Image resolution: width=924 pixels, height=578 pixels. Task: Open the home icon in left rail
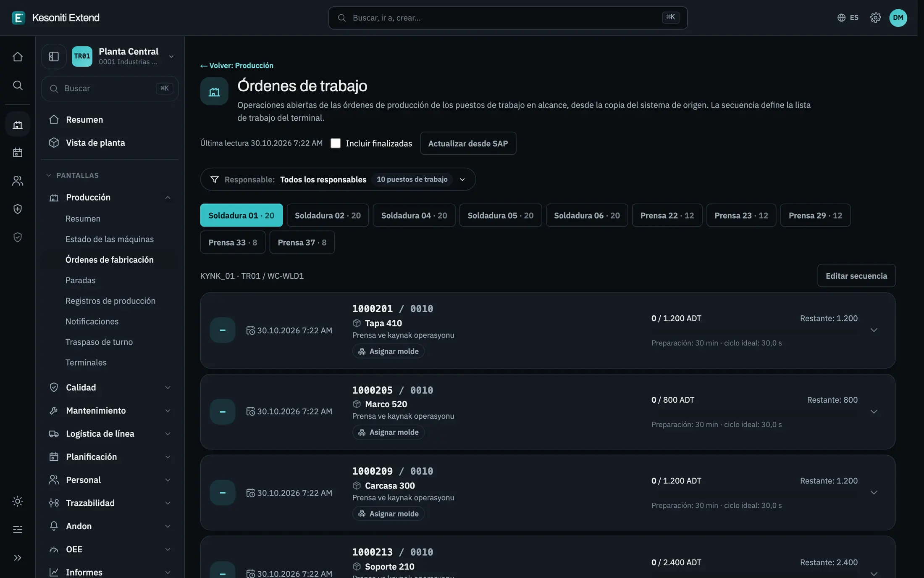17,57
